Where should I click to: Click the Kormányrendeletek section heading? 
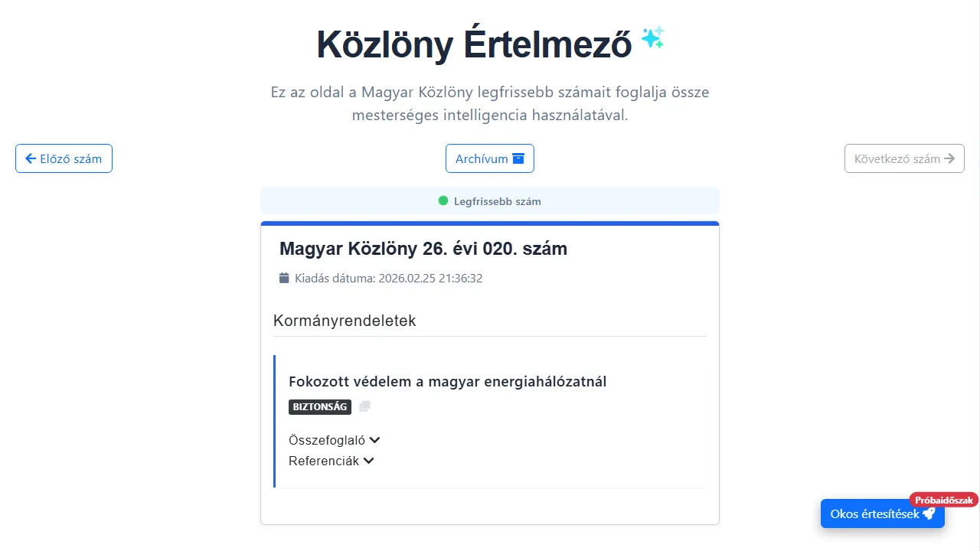pyautogui.click(x=345, y=321)
